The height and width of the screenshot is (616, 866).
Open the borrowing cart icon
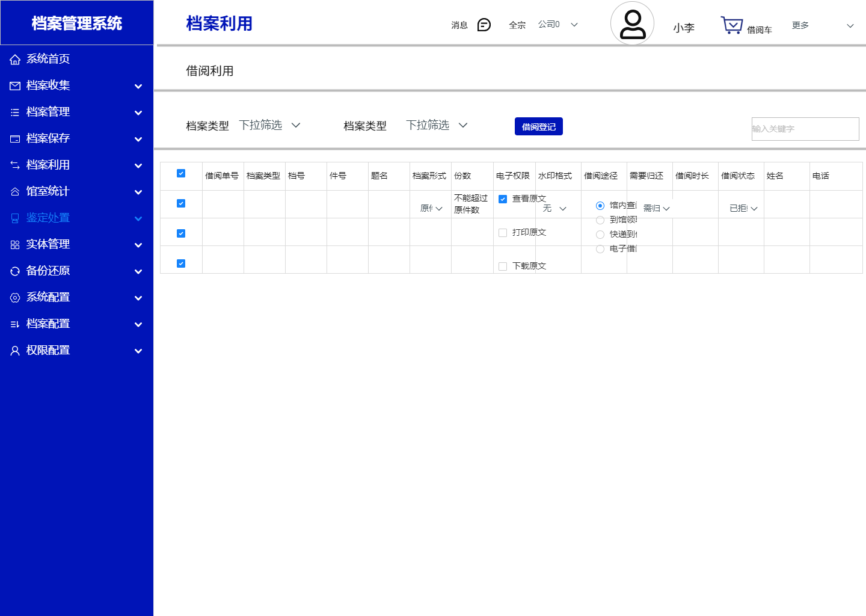point(732,25)
